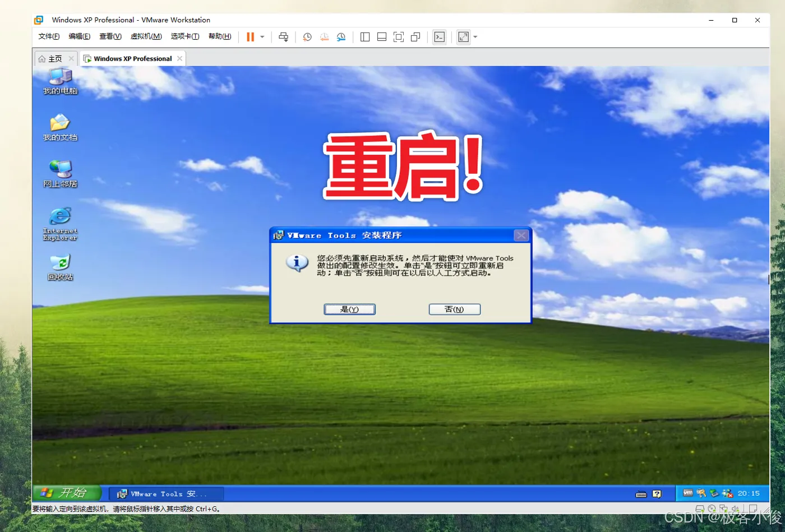Close the VMware Tools 安装程序 dialog

click(x=521, y=235)
